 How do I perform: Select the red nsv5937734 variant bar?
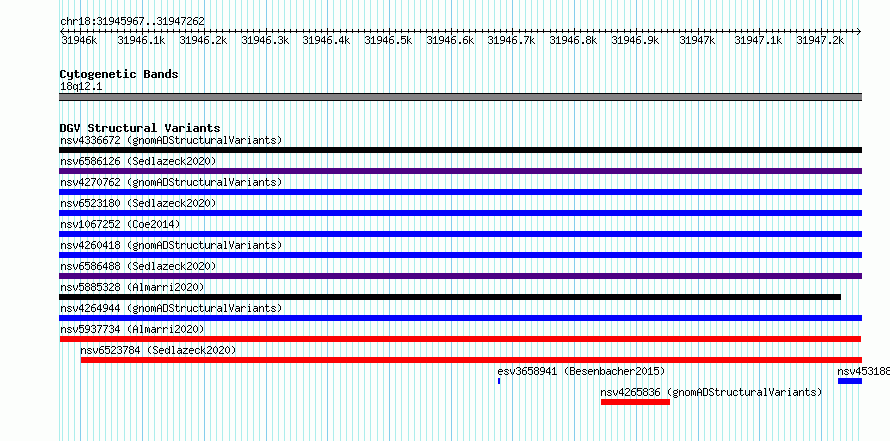(x=460, y=339)
